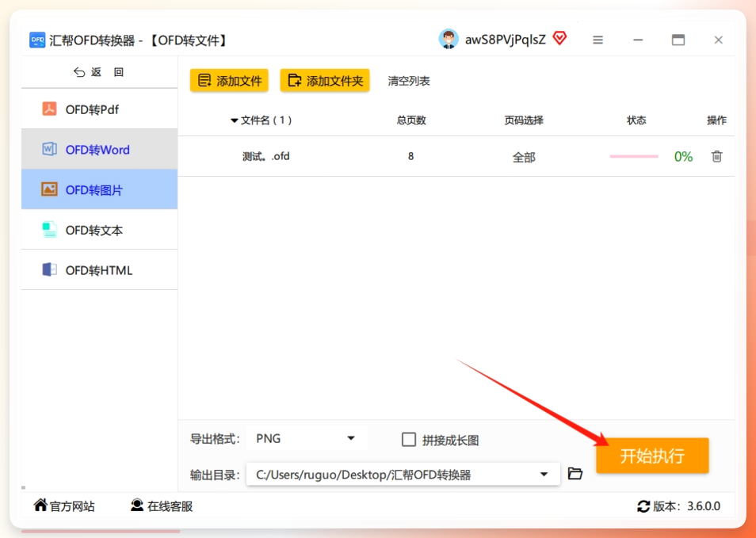This screenshot has width=756, height=538.
Task: Return using 返回 button
Action: (99, 72)
